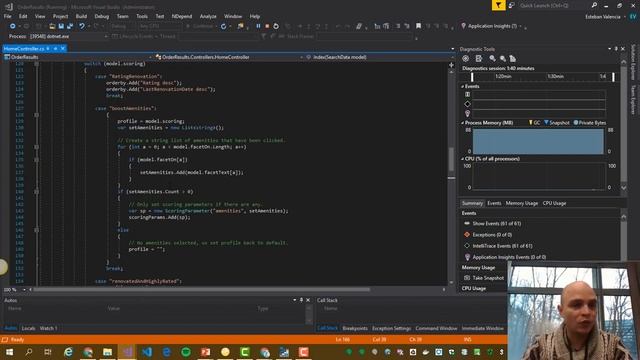The image size is (640, 360).
Task: Switch to CPU Usage tab in Diagnostic Tools
Action: tap(554, 203)
